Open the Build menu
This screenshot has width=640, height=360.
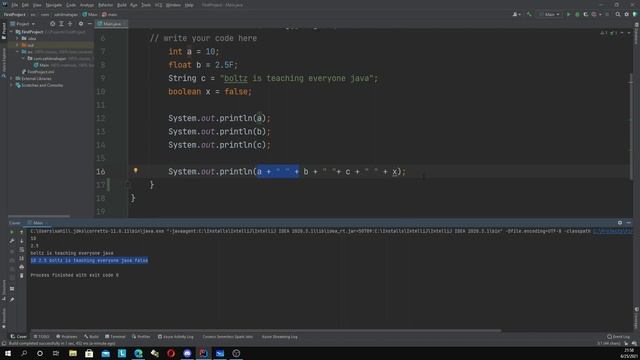(x=122, y=5)
